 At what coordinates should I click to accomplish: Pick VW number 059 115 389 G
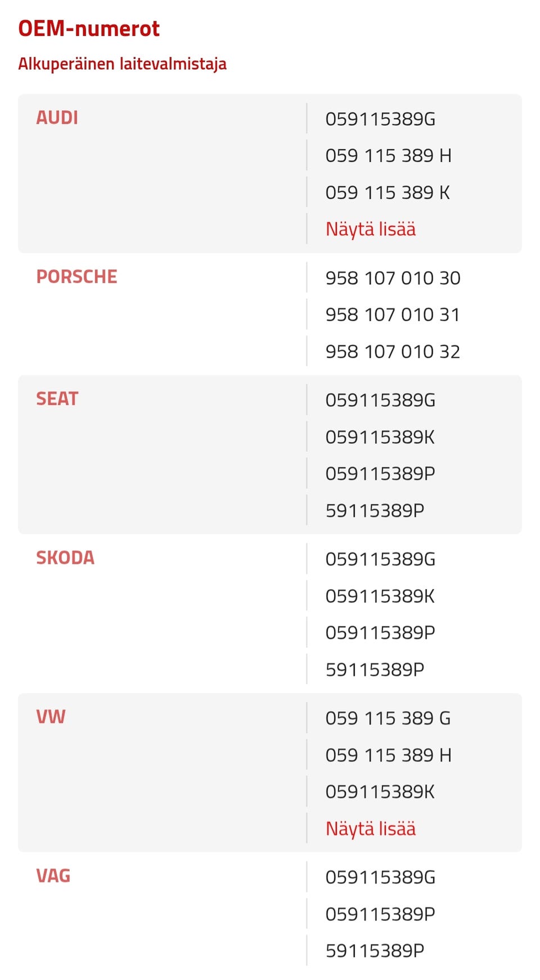pos(388,718)
